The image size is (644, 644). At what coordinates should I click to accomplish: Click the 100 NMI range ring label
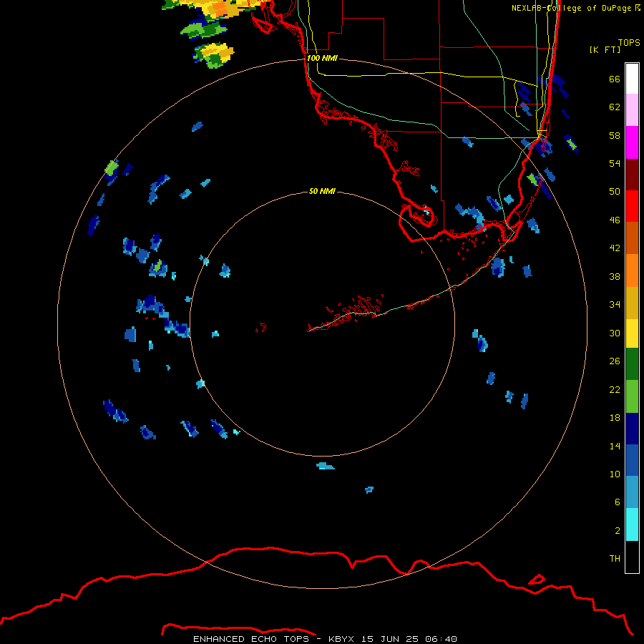(322, 58)
